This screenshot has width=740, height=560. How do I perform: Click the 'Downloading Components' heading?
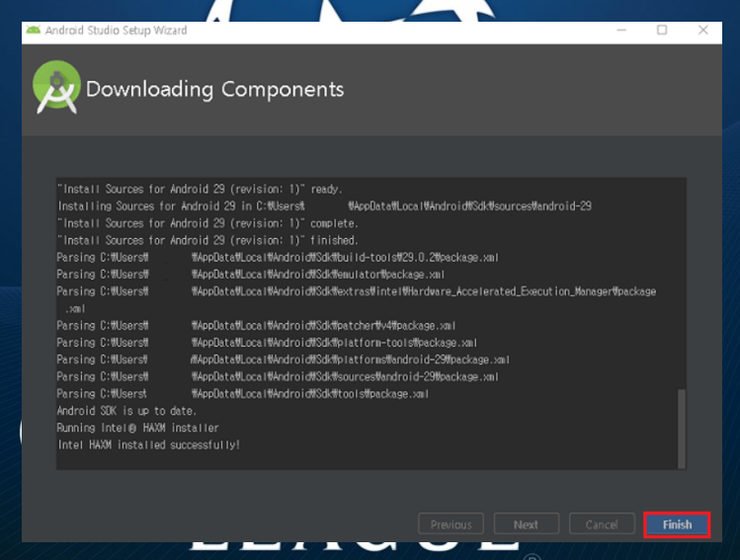[x=214, y=89]
